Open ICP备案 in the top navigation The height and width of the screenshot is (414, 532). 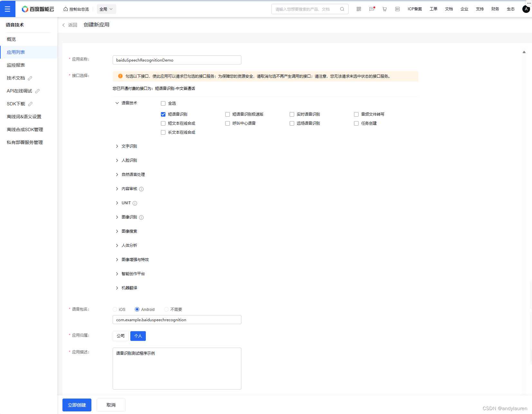[x=415, y=9]
